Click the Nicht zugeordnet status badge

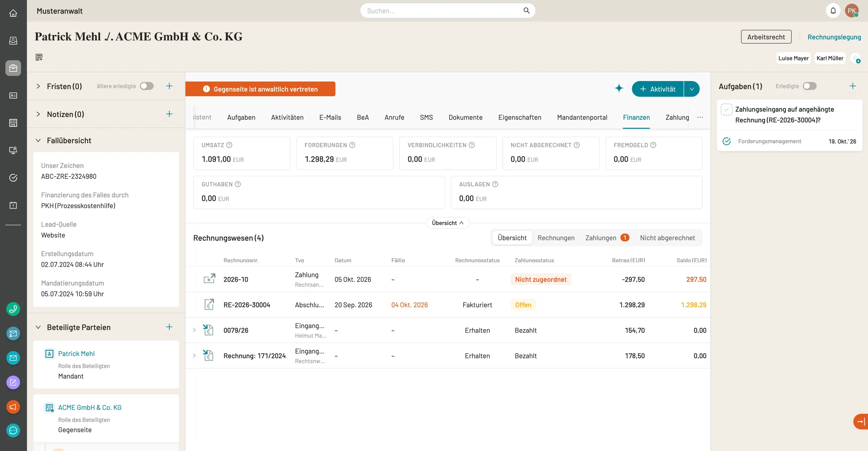[x=541, y=279]
